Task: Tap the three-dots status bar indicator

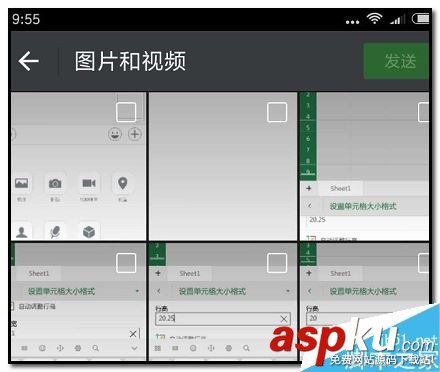Action: pos(352,22)
